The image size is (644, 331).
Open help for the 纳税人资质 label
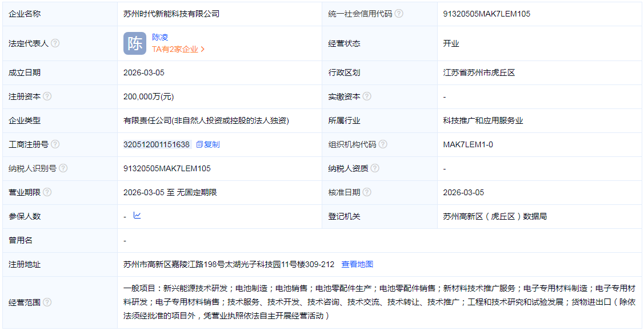(376, 168)
